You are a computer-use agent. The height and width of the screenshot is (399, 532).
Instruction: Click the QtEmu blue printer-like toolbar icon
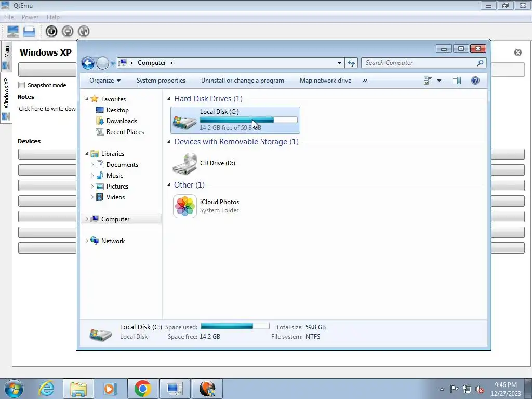click(x=29, y=32)
